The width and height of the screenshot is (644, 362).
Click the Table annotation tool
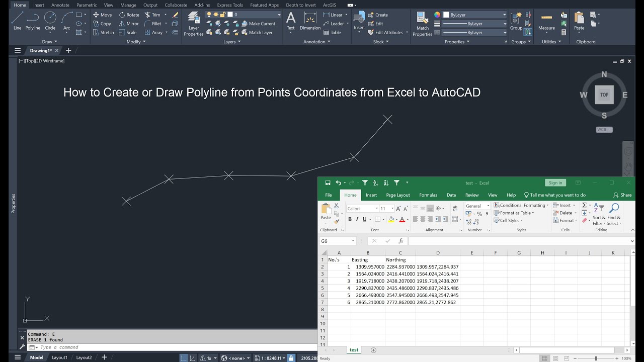coord(332,32)
